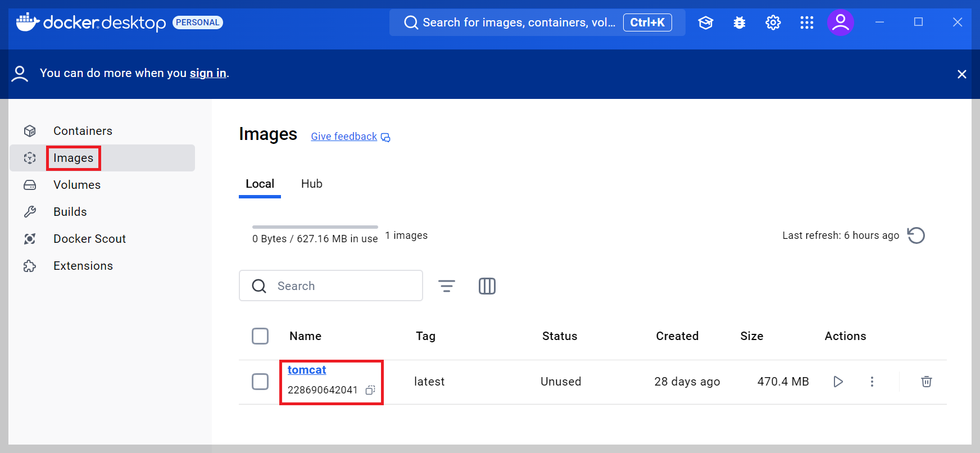Refresh the images list

pyautogui.click(x=916, y=235)
